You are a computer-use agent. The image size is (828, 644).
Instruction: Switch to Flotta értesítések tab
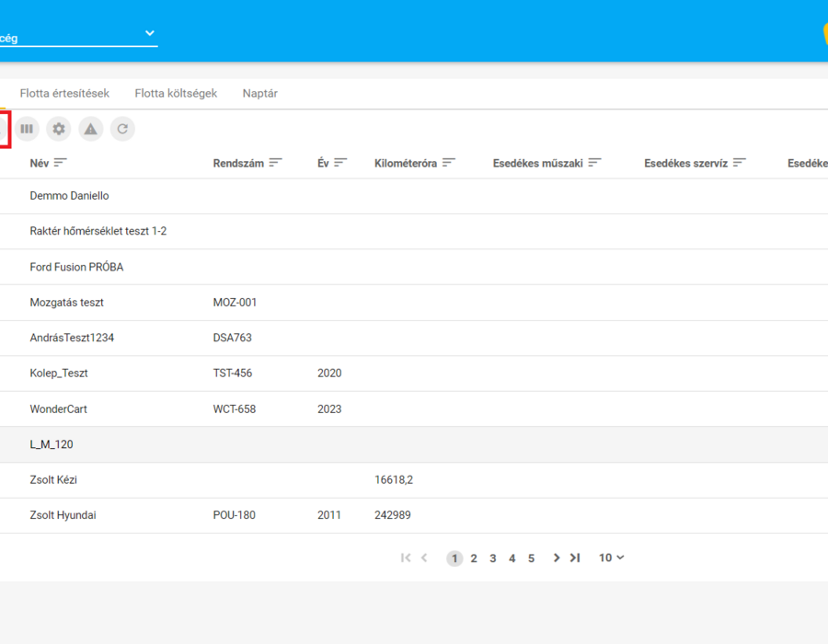[x=64, y=94]
